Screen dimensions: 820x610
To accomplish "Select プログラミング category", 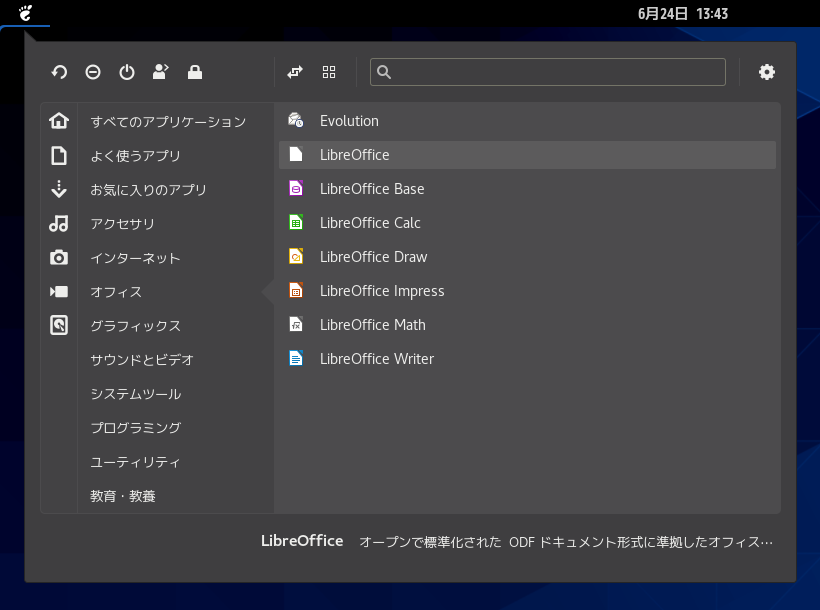I will [135, 428].
